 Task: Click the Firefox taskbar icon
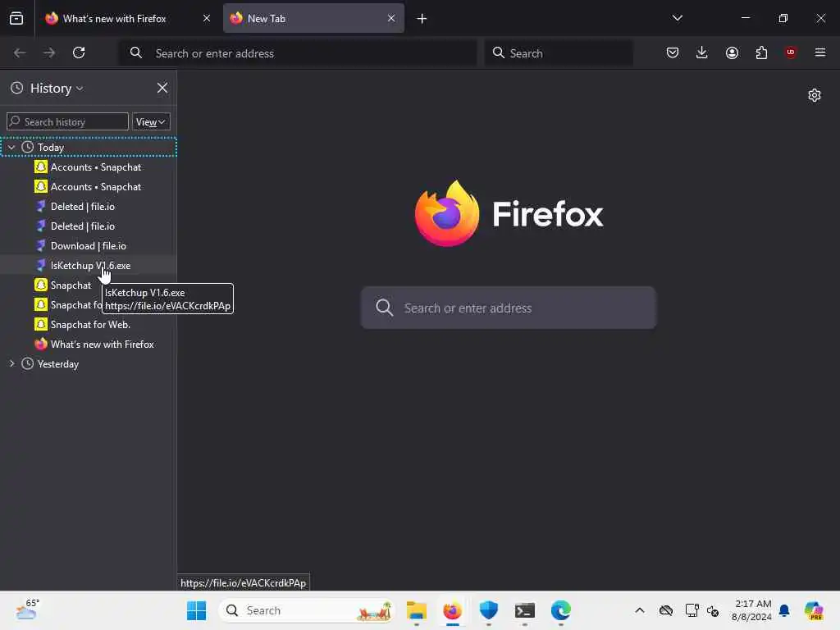click(453, 610)
